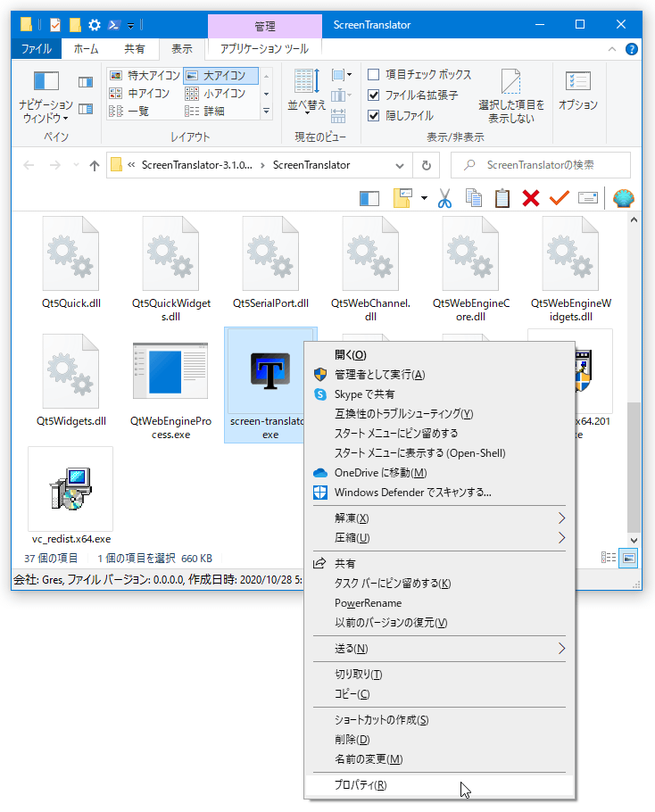Open the Help question mark icon
The width and height of the screenshot is (655, 812).
(x=631, y=49)
